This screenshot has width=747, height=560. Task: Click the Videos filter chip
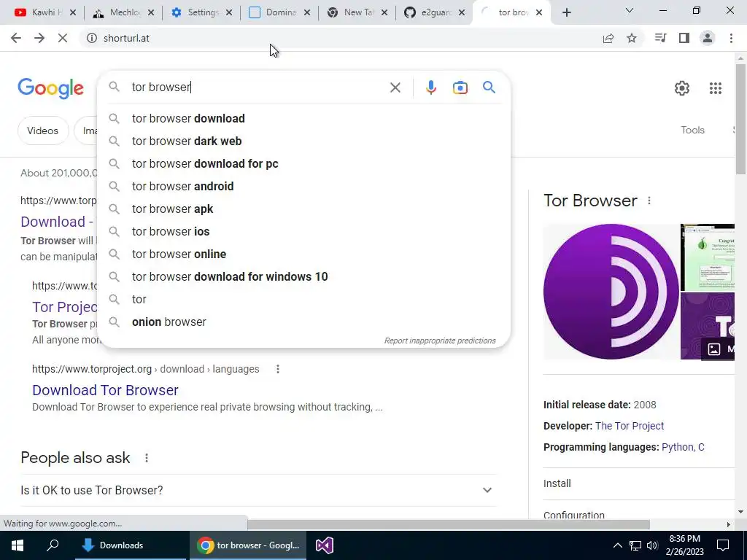pyautogui.click(x=43, y=131)
